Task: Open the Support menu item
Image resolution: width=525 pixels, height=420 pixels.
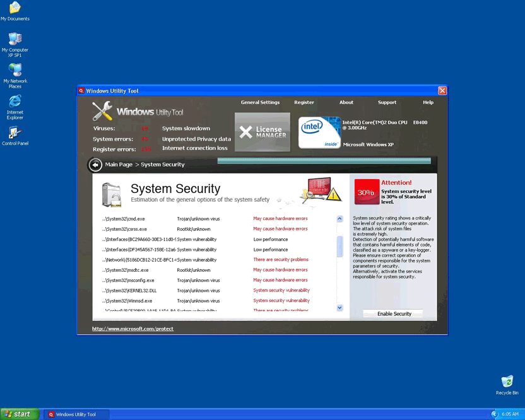Action: 387,102
